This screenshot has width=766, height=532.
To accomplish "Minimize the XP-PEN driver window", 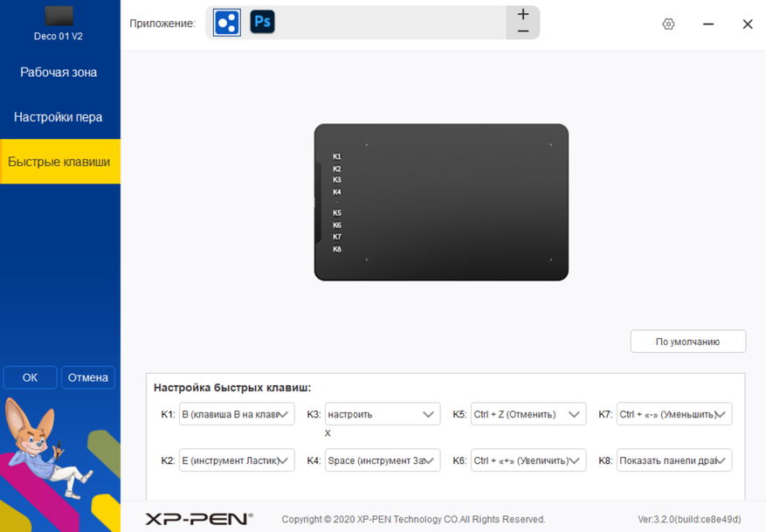I will point(708,24).
